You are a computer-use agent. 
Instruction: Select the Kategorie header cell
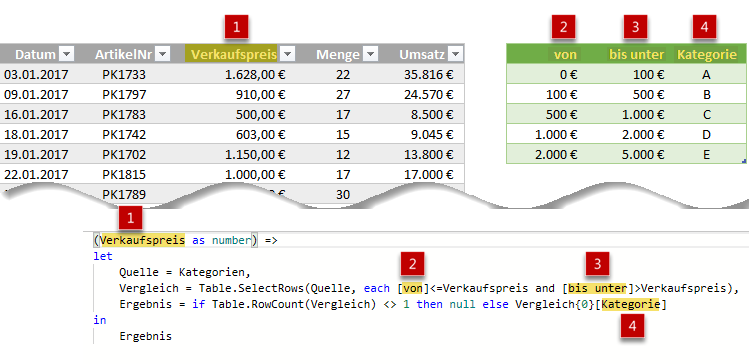tap(707, 54)
